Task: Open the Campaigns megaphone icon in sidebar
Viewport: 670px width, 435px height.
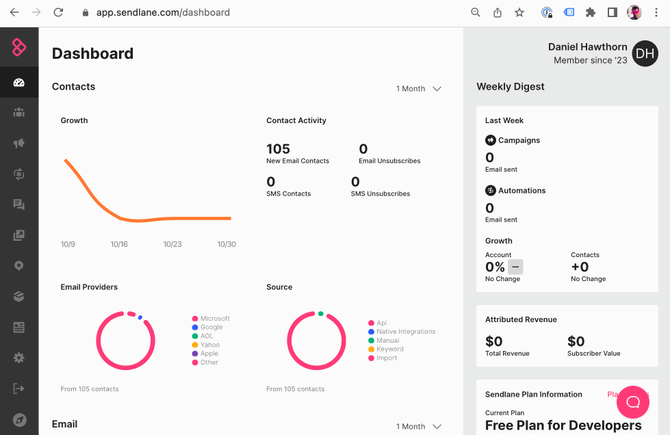Action: click(x=19, y=143)
